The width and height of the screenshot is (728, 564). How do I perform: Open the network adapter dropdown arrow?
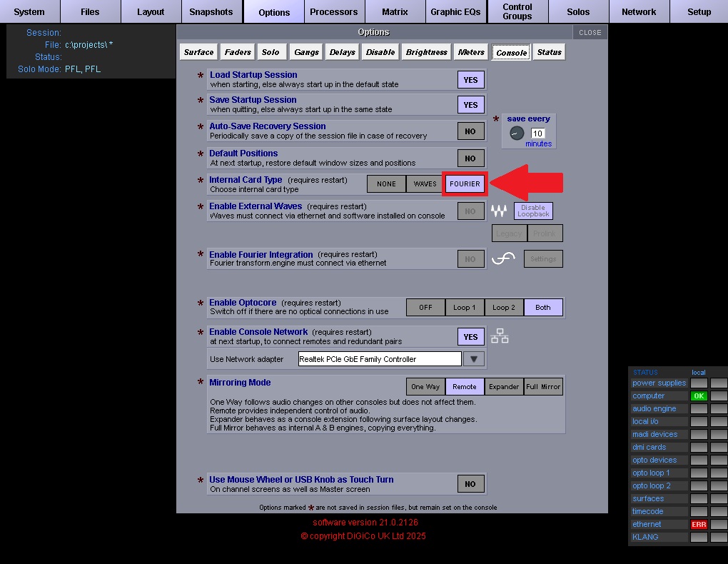pos(474,359)
